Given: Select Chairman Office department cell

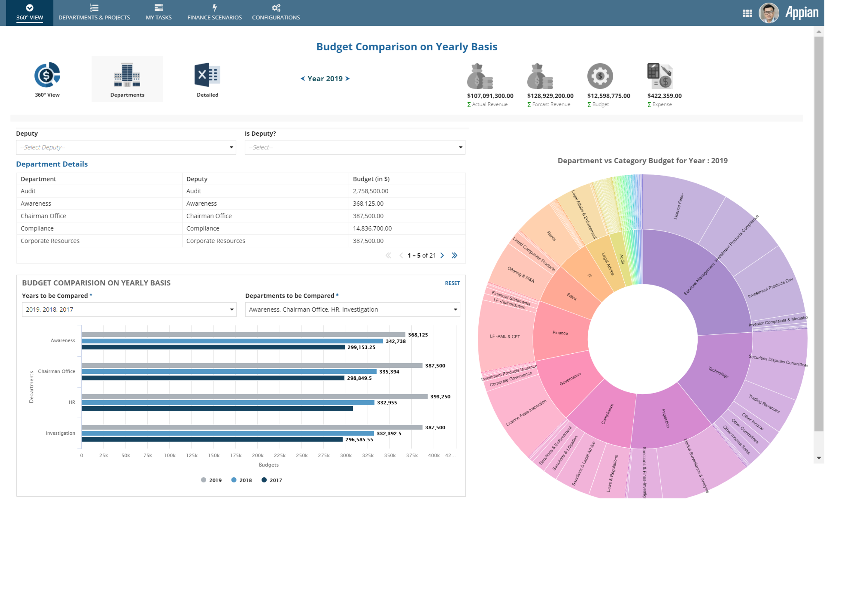Looking at the screenshot, I should 99,216.
